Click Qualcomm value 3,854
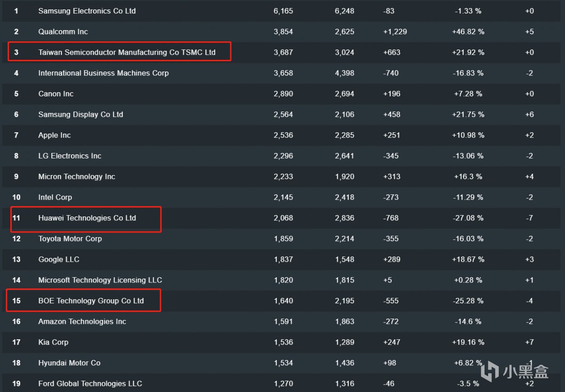Image resolution: width=565 pixels, height=392 pixels. 283,32
